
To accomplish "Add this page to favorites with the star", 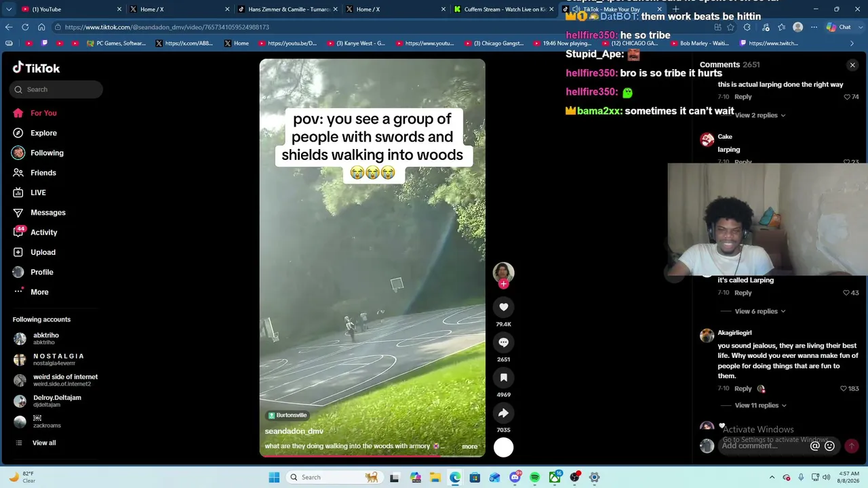I will pos(730,27).
